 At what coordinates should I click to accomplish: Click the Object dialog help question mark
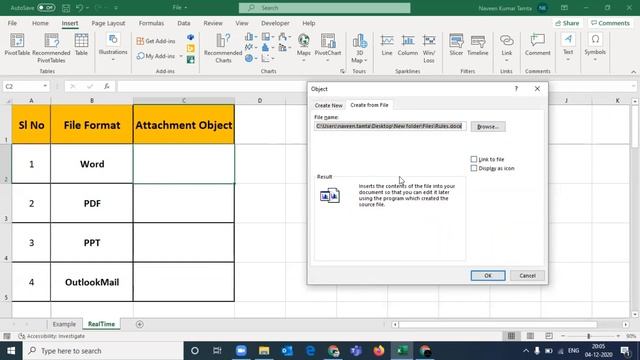(x=516, y=89)
